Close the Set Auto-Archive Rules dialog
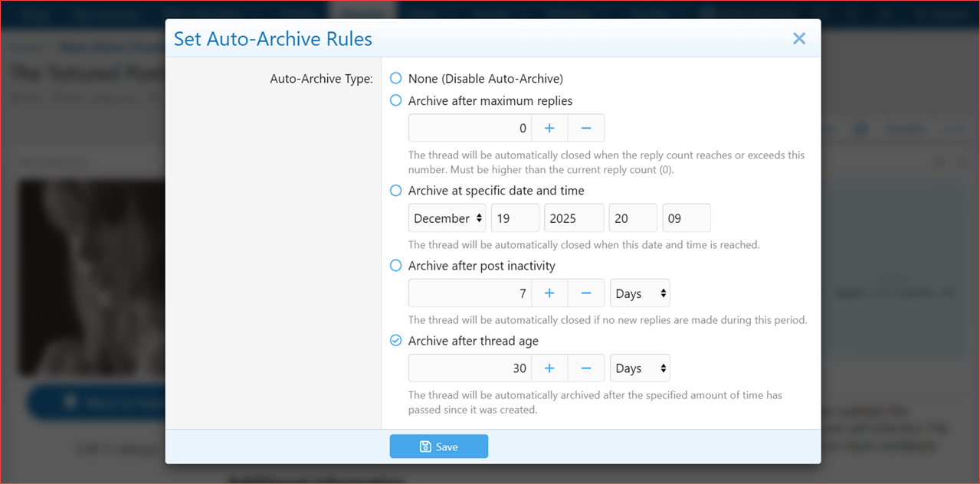980x484 pixels. [799, 38]
